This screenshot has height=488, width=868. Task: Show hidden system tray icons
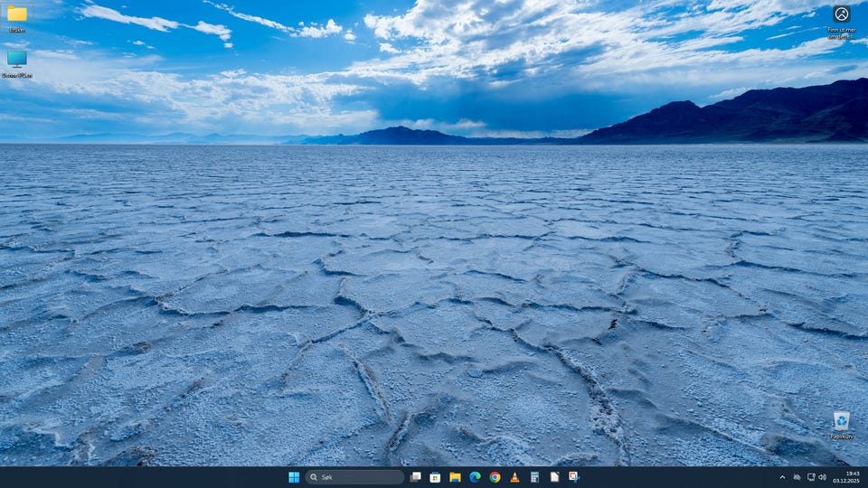point(782,477)
